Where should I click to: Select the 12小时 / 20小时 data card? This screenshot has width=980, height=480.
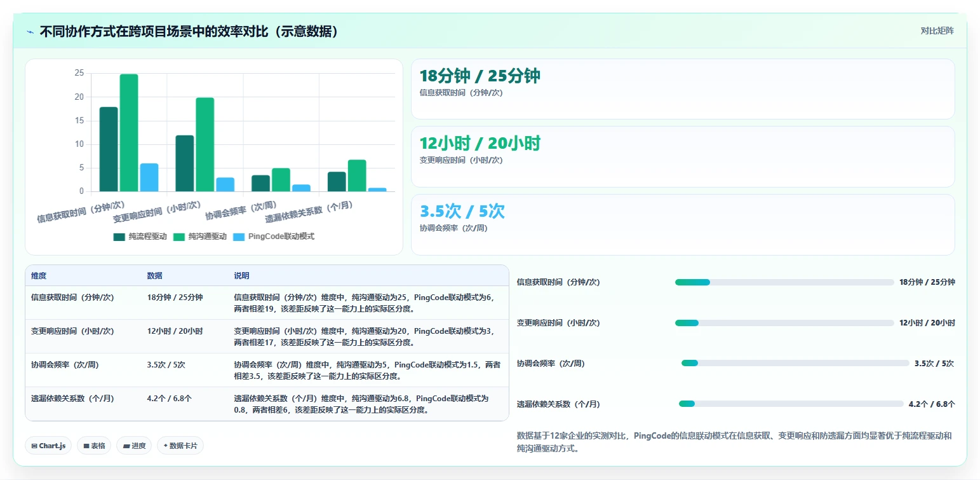pos(683,156)
